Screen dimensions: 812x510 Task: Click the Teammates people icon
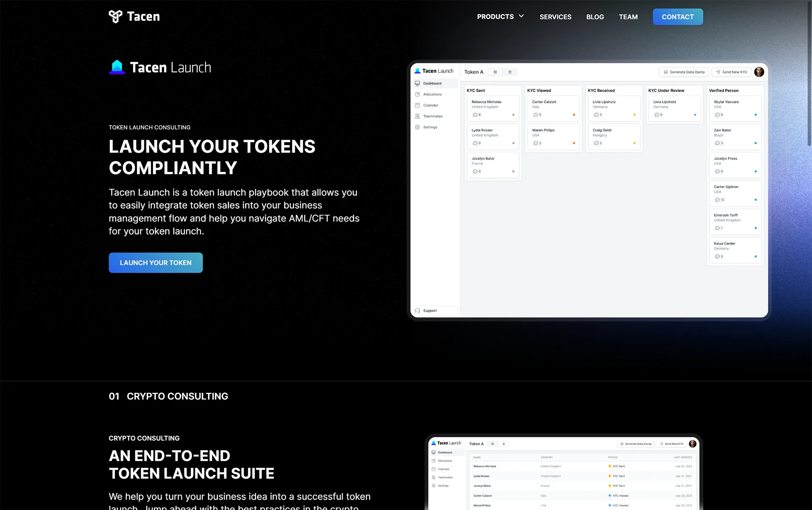[417, 116]
